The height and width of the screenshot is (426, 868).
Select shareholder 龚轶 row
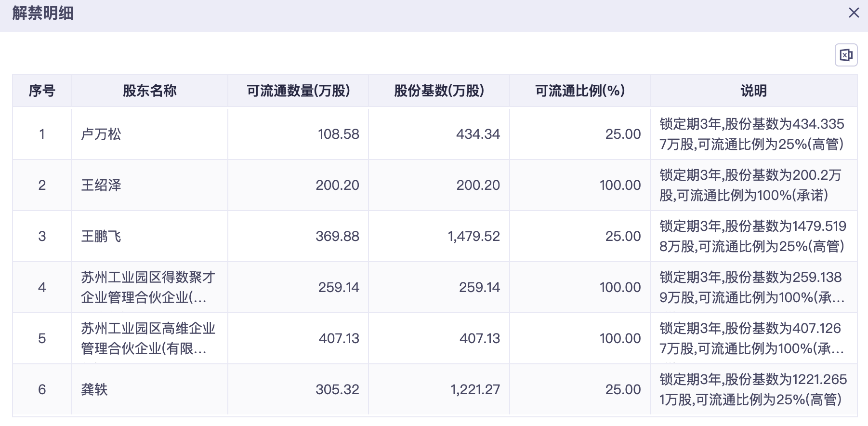pos(94,389)
